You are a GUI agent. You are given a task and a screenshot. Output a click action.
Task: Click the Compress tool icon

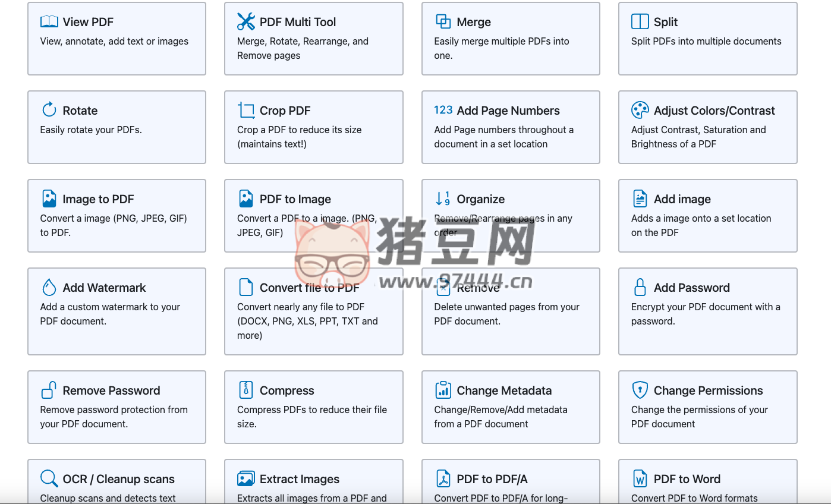point(245,390)
